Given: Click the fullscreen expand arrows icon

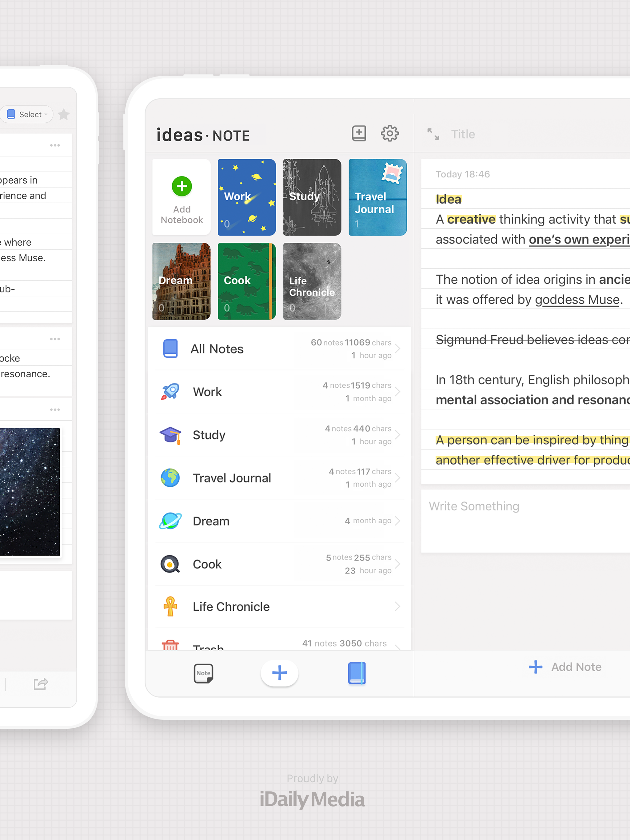Looking at the screenshot, I should 433,134.
